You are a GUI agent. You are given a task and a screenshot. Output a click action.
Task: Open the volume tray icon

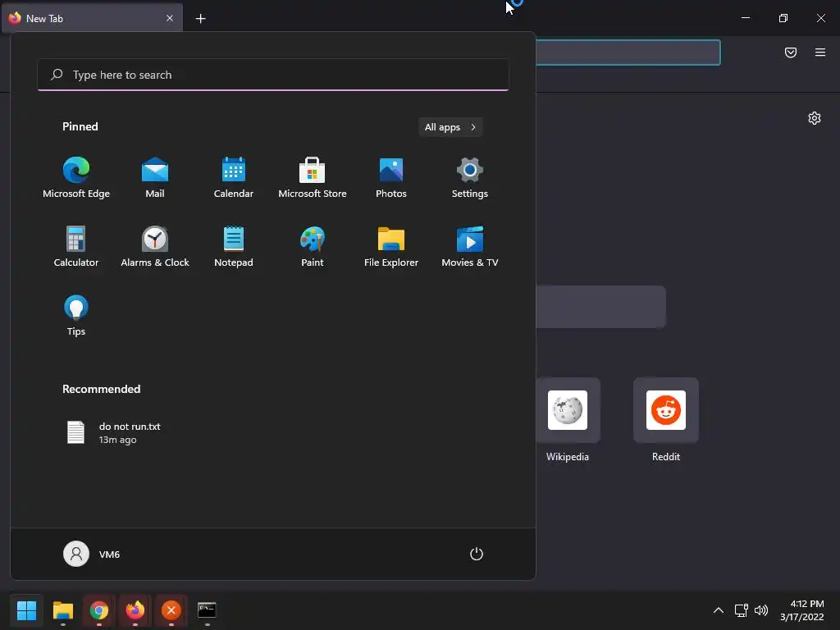coord(760,610)
